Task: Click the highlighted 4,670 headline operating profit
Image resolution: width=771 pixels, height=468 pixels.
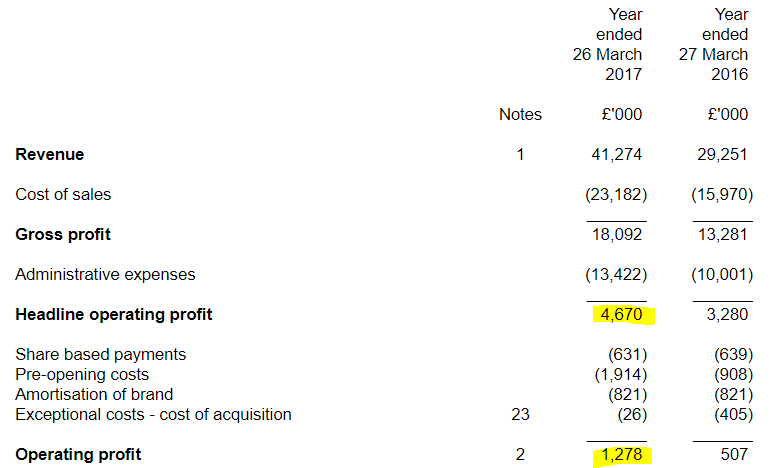Action: click(622, 315)
